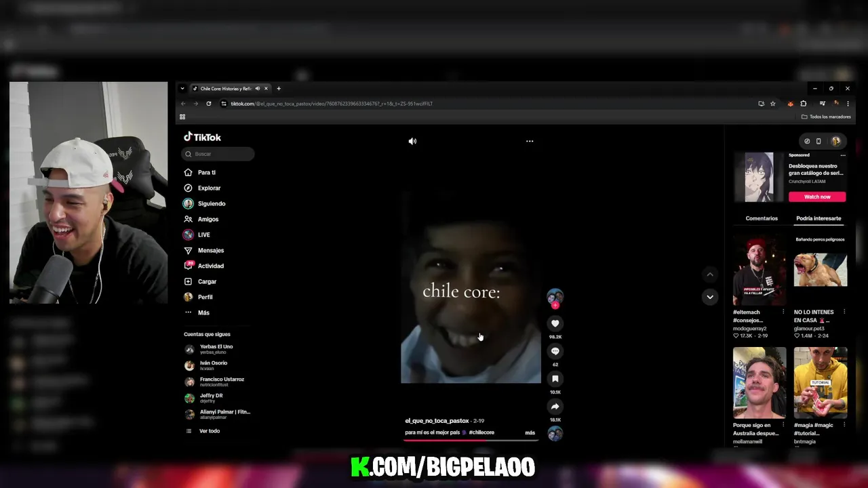Open the Bañando perros peligrosos thumbnail
Image resolution: width=868 pixels, height=488 pixels.
coord(821,270)
